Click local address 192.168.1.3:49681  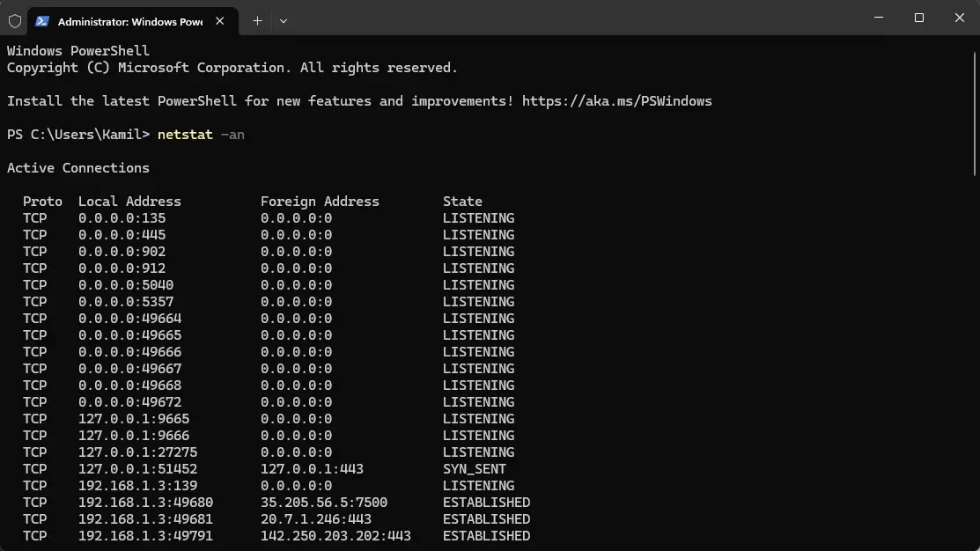145,519
